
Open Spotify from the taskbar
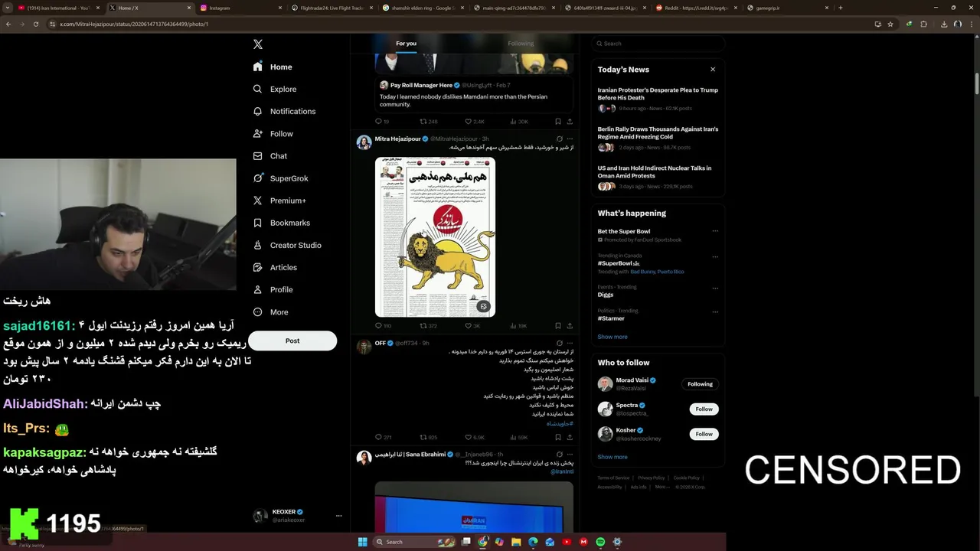point(600,542)
